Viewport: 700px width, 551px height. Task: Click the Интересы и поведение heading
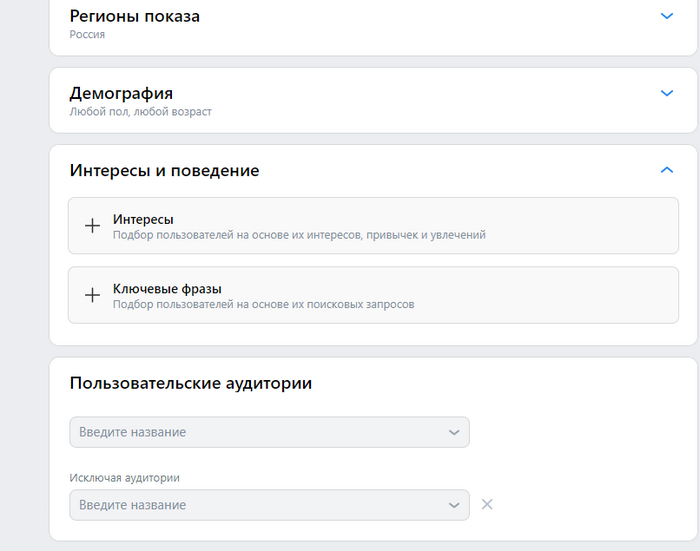[x=164, y=170]
